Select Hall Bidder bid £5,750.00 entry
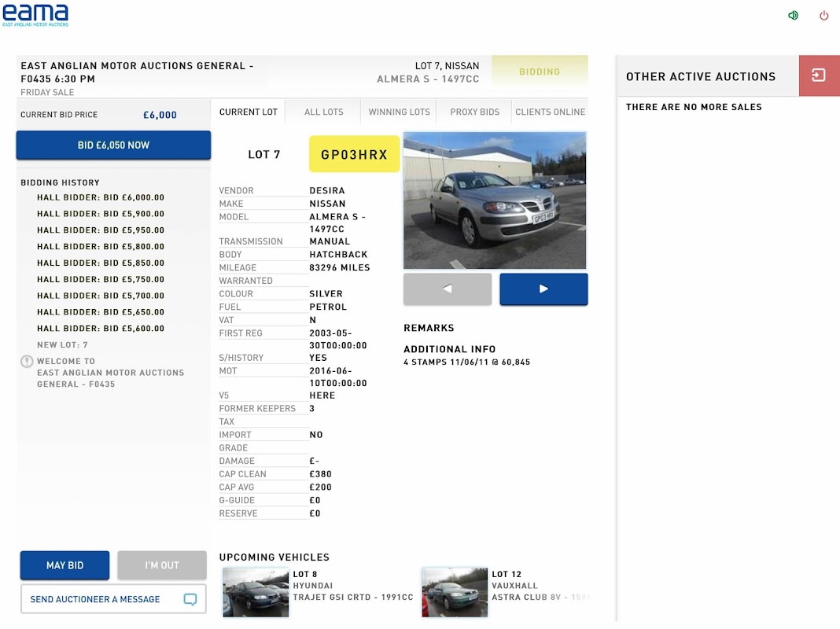Screen dimensions: 840x629 tap(101, 279)
